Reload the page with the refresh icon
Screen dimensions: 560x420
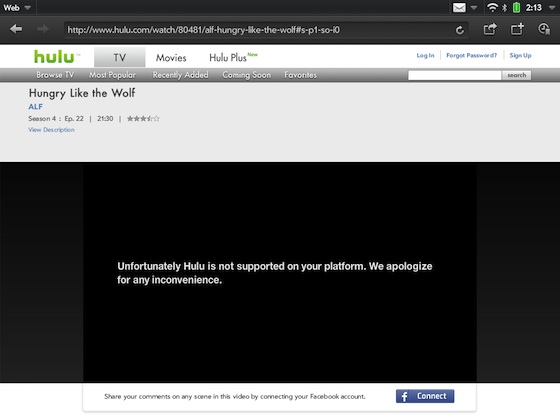tap(460, 30)
